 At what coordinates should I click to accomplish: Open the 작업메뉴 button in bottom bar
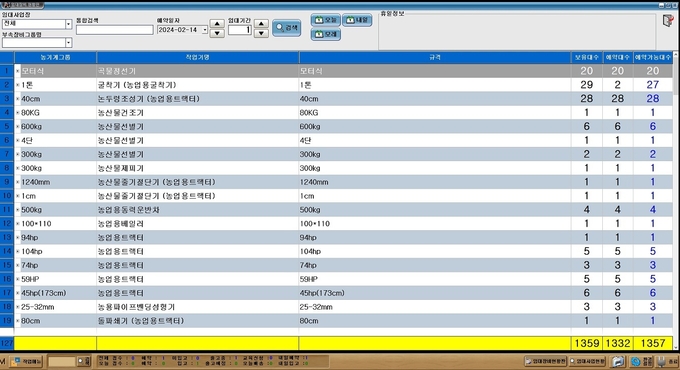26,361
